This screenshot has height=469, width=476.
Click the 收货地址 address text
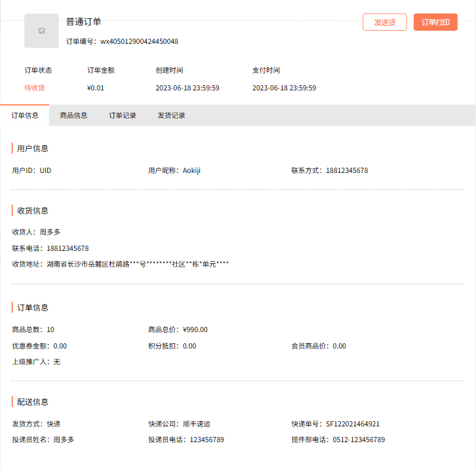pyautogui.click(x=138, y=264)
